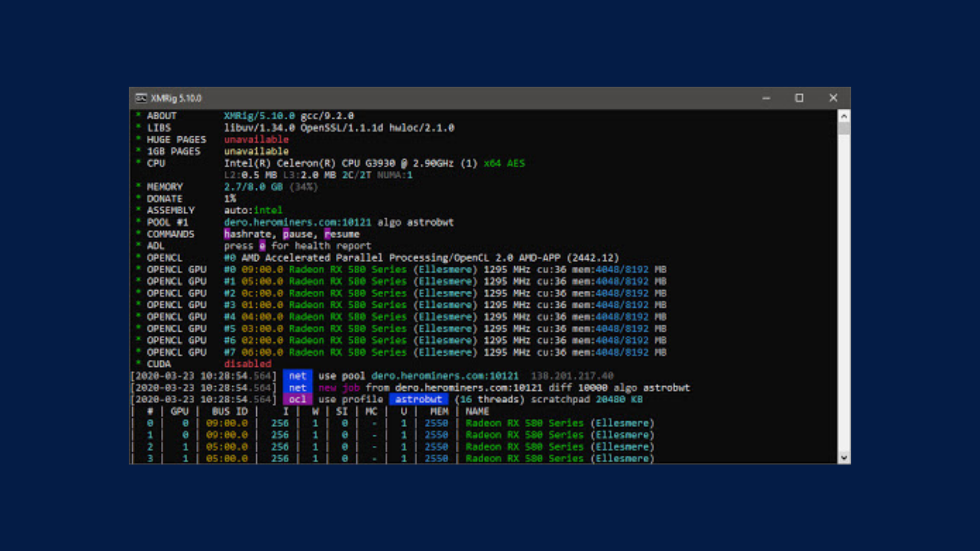Click the resume command text

(342, 234)
